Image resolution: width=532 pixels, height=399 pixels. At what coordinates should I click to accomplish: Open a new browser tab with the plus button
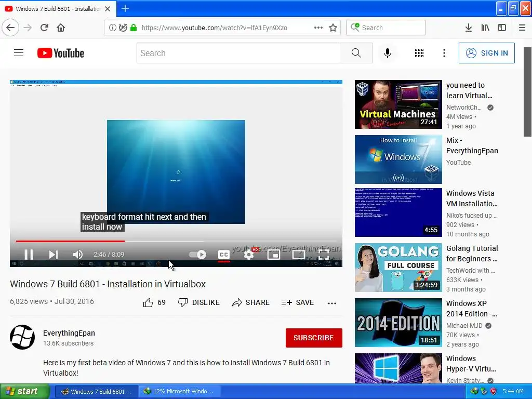pos(125,8)
